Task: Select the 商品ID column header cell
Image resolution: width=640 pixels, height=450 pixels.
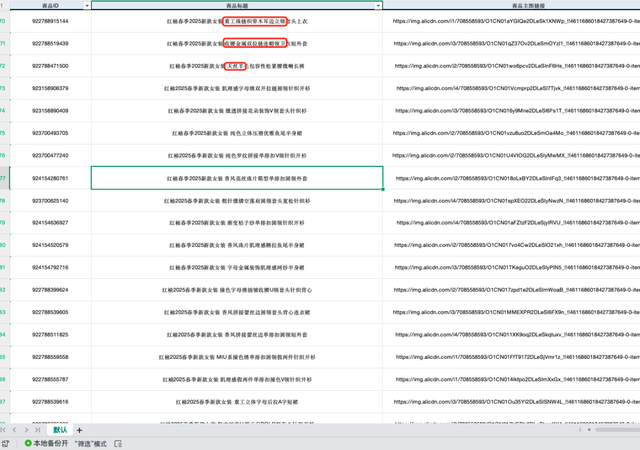Action: coord(50,5)
